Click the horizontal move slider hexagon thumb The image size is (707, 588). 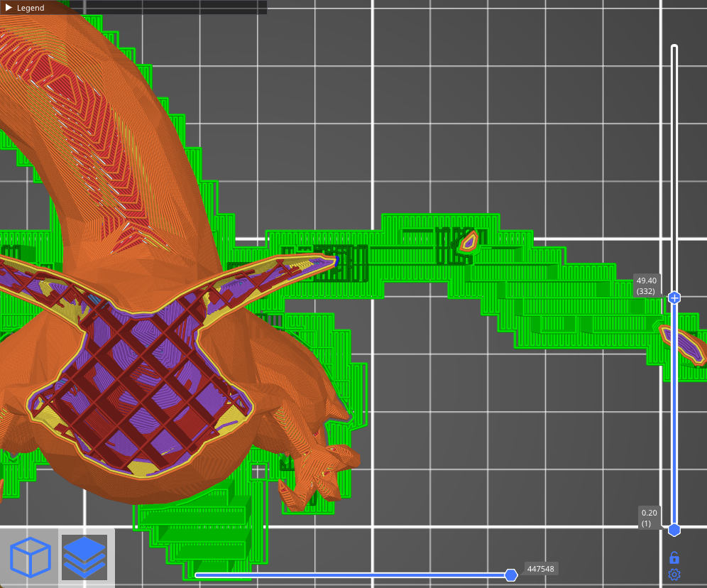coord(510,575)
